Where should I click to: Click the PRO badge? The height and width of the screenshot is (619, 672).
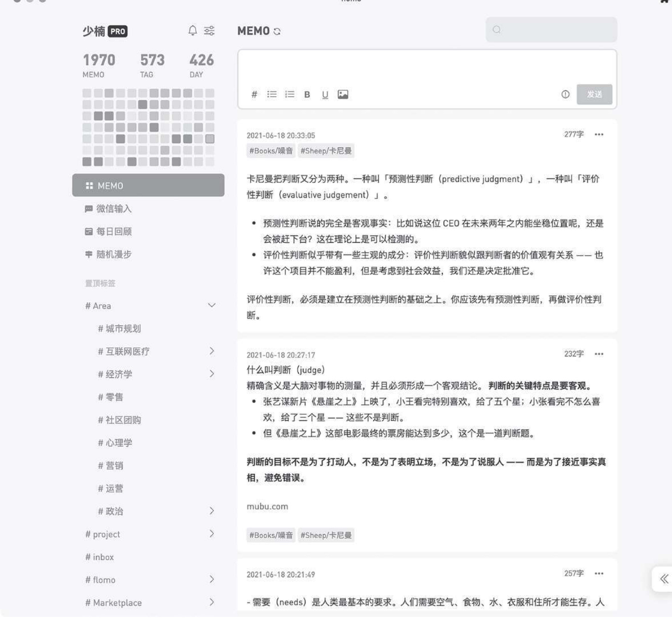tap(117, 31)
